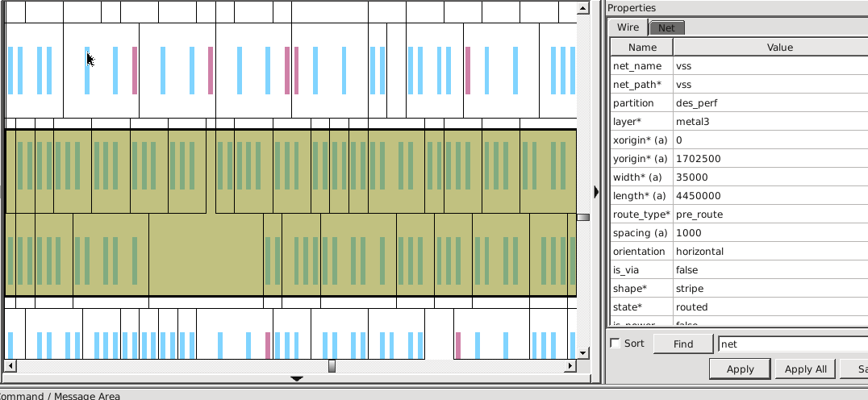Screen dimensions: 868x400
Task: Click the Name column header
Action: click(x=642, y=48)
